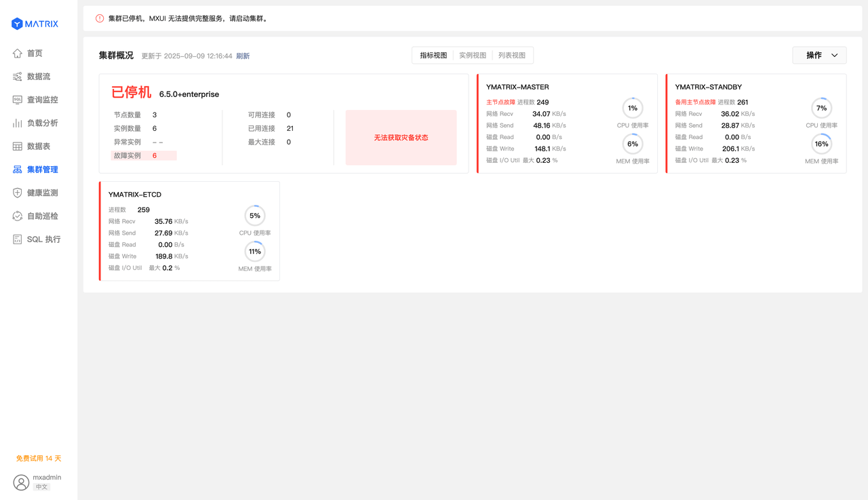Click YMATRIX-STANDBY MEM 16% gauge
The image size is (868, 500).
[821, 144]
